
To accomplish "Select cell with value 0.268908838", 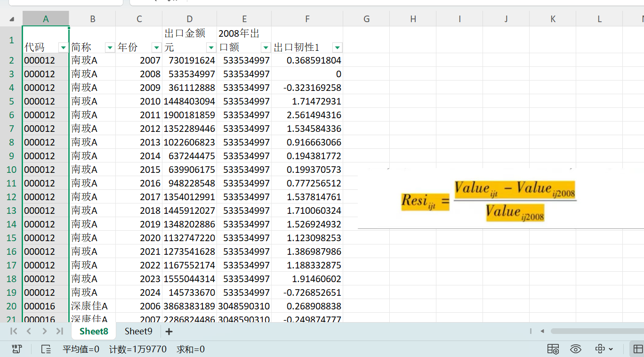I will (307, 306).
